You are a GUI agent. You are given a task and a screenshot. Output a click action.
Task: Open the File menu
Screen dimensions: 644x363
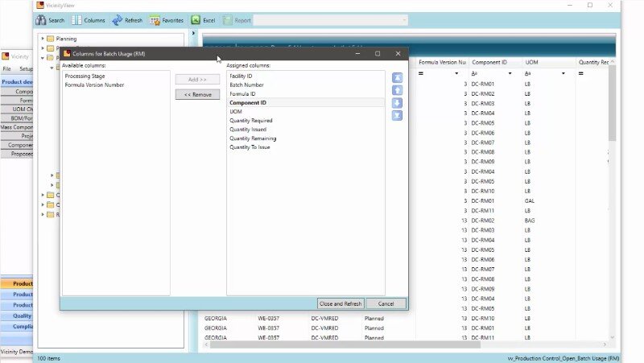point(7,69)
